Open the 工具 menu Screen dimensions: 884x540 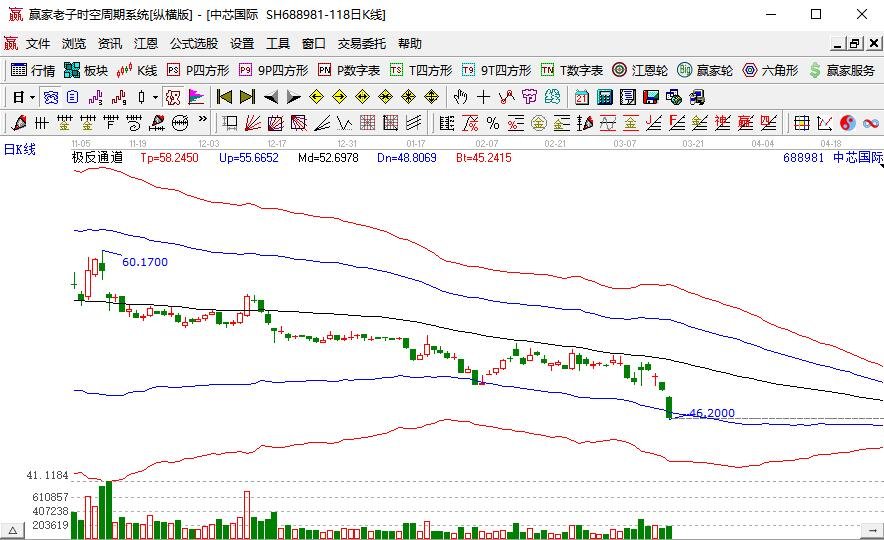point(278,43)
